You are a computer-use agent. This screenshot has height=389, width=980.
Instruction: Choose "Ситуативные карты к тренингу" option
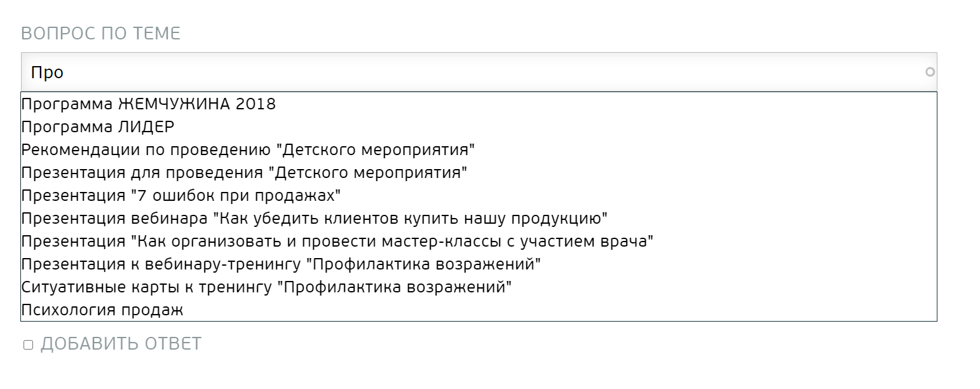[x=266, y=287]
